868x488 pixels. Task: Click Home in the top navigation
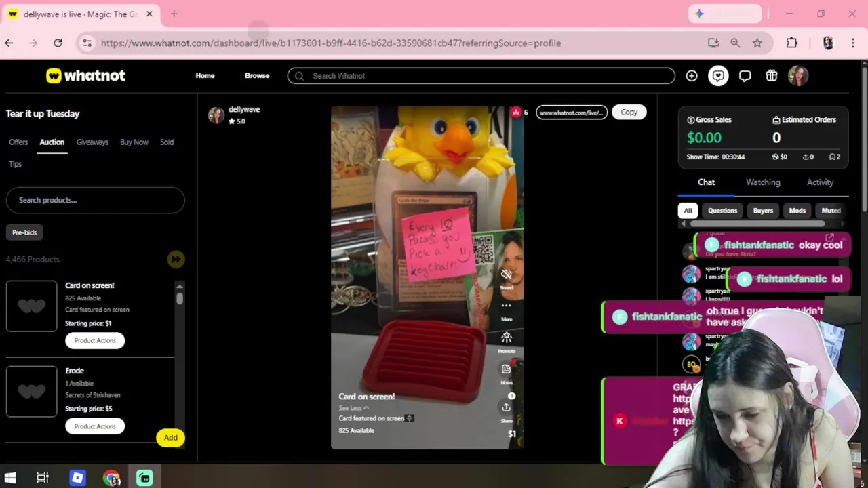(205, 76)
